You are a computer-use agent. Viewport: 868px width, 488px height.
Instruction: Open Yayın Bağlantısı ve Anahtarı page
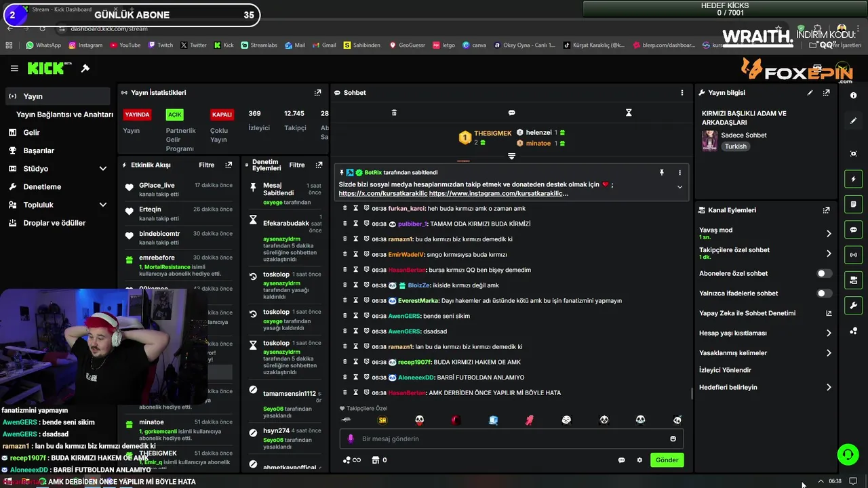pos(64,115)
